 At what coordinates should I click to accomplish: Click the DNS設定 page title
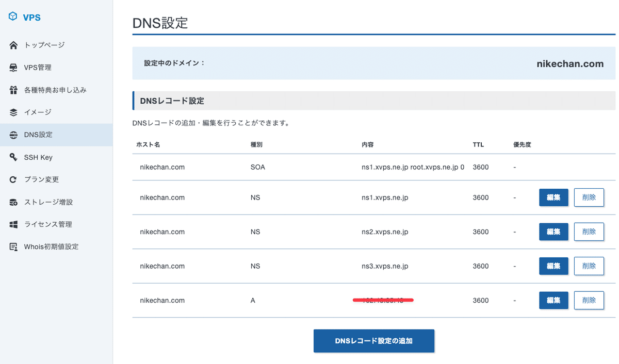(x=160, y=23)
